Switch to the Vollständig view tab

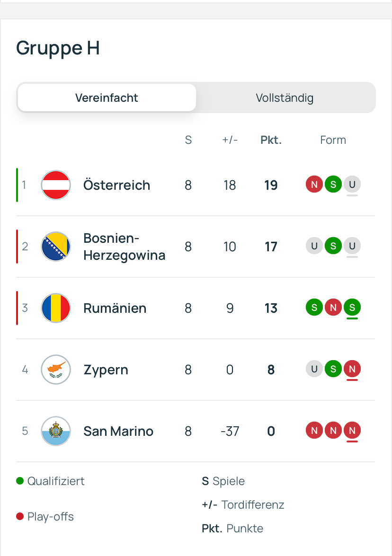point(285,98)
